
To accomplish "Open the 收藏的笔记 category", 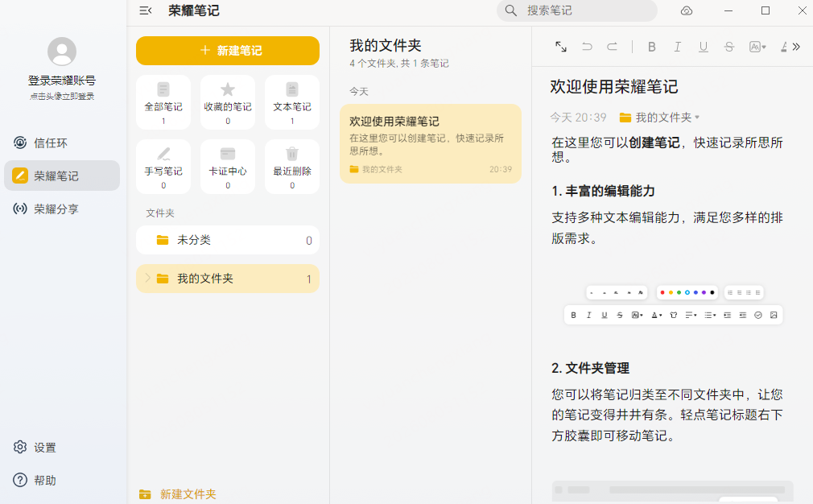I will (x=228, y=102).
